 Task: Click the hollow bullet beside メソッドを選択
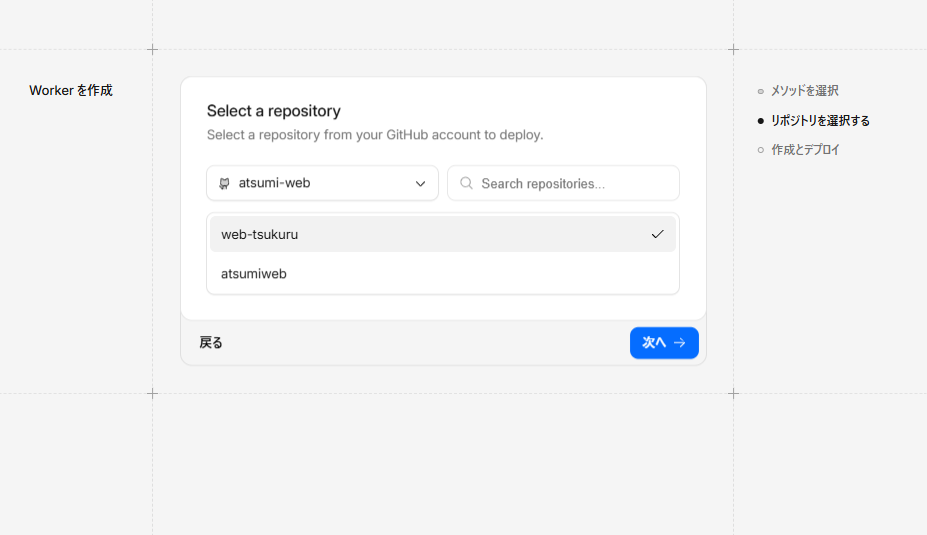(x=761, y=91)
